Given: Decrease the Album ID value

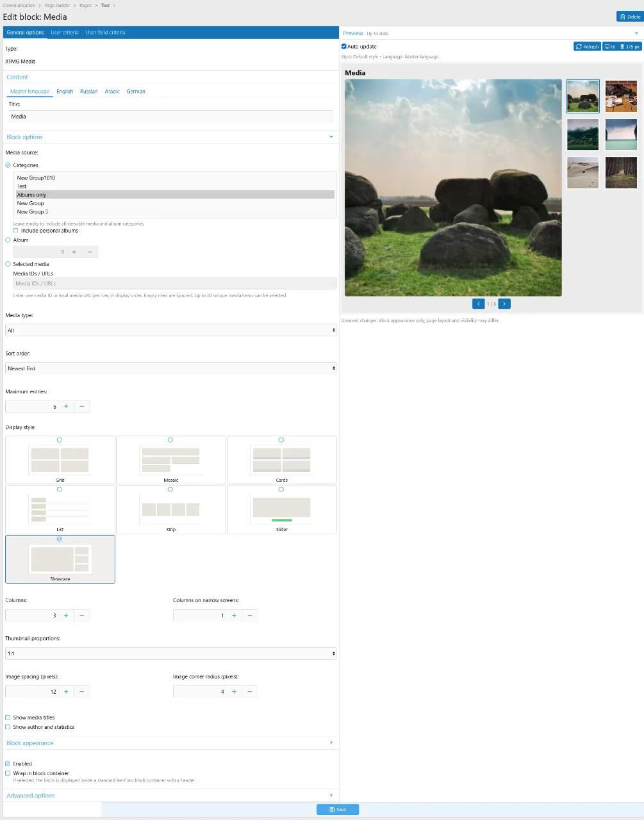Looking at the screenshot, I should pyautogui.click(x=90, y=252).
